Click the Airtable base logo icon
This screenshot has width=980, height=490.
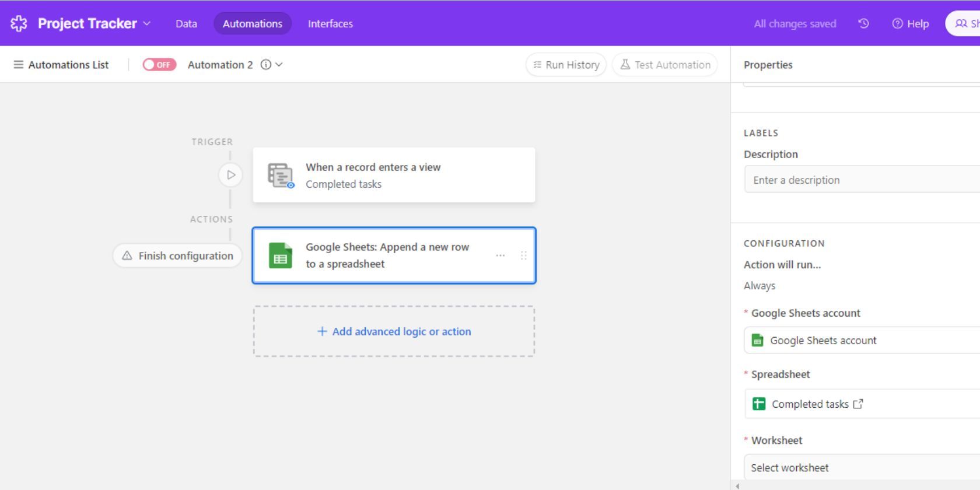pyautogui.click(x=19, y=23)
